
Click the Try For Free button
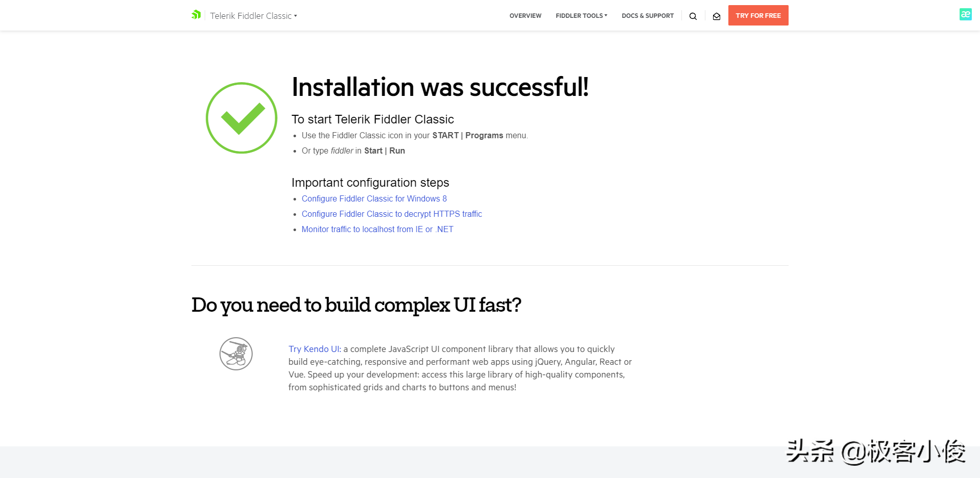(758, 15)
